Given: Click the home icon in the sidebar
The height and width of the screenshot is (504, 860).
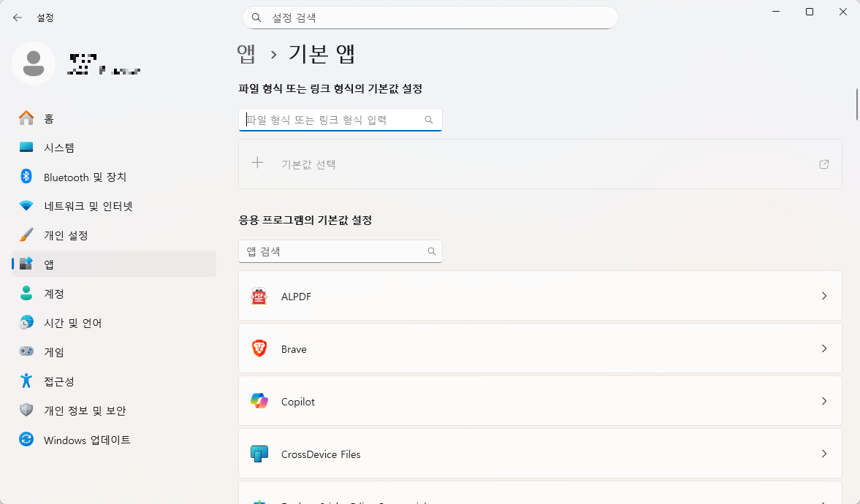Looking at the screenshot, I should click(26, 118).
